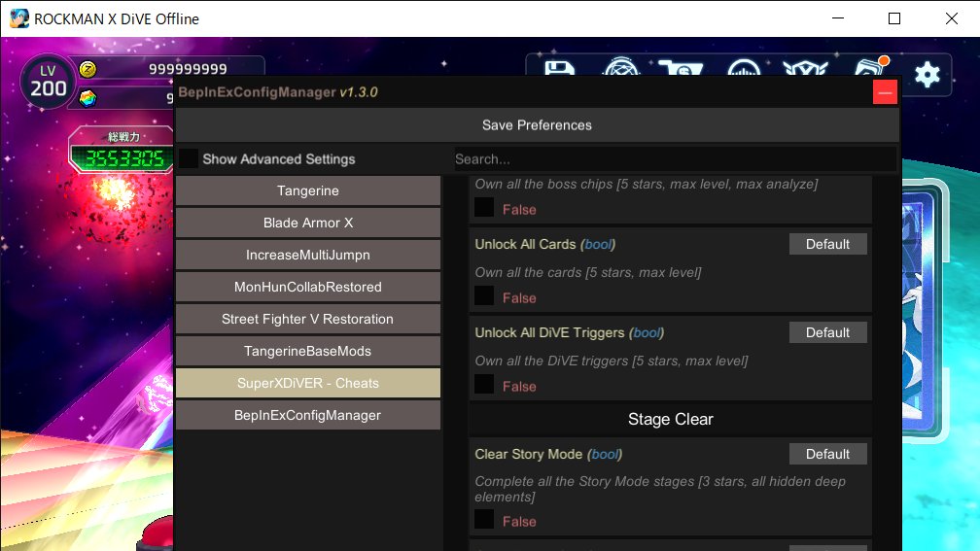Reset Unlock All Cards with its Default button
Screen dimensions: 980x551
coord(827,244)
